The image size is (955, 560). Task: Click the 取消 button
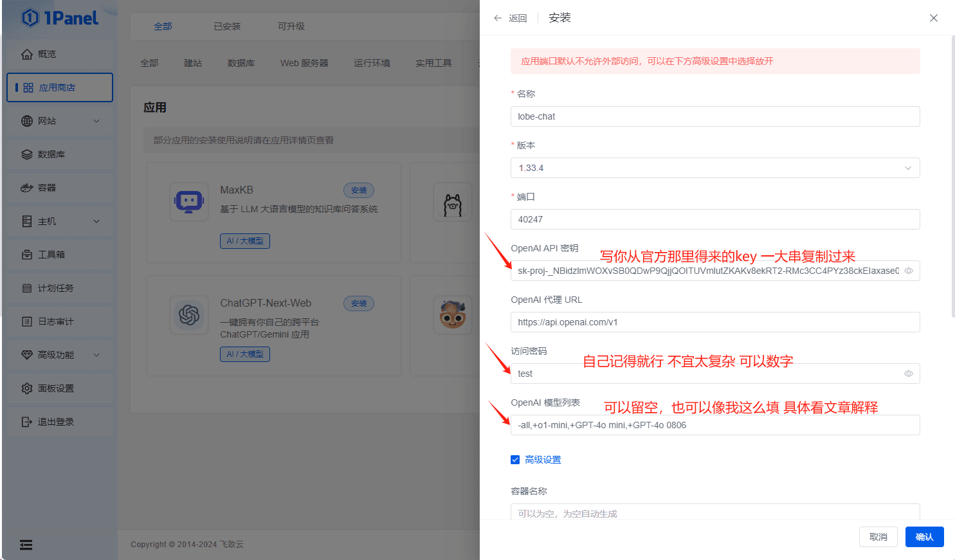tap(878, 537)
